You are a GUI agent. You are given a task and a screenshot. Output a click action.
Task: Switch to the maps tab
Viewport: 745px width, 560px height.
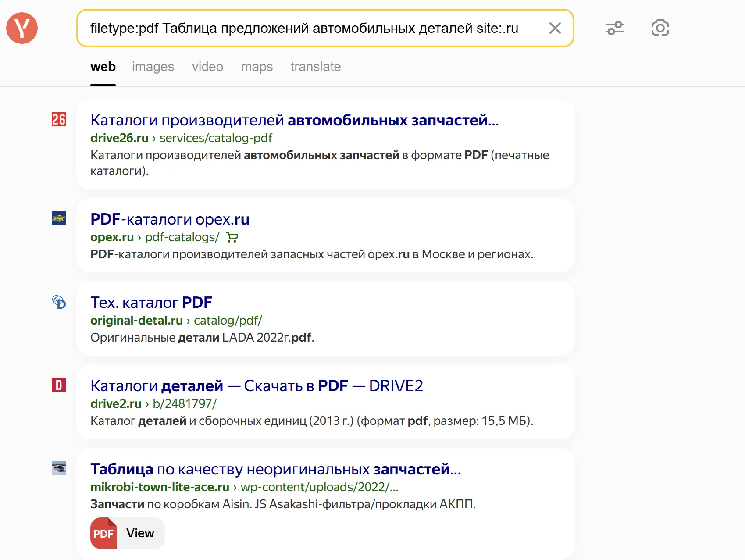point(257,67)
